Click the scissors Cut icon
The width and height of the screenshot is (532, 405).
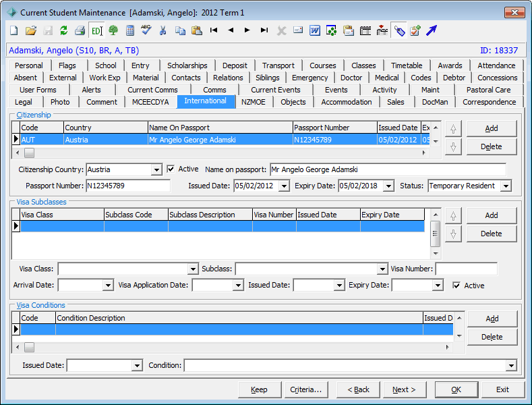click(163, 30)
